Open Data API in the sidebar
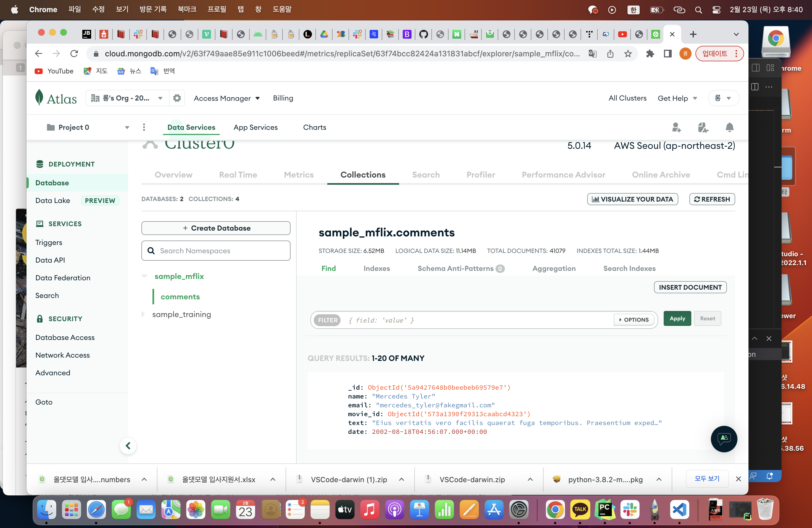 click(x=50, y=260)
